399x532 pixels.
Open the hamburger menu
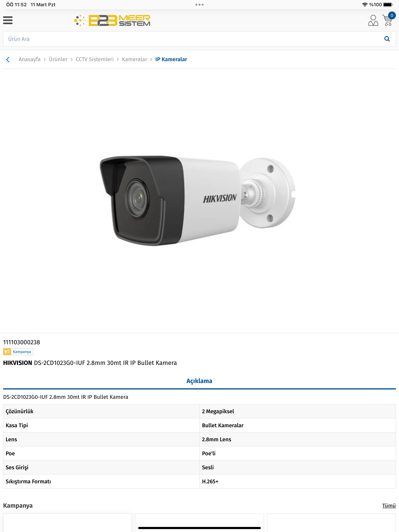(x=8, y=20)
